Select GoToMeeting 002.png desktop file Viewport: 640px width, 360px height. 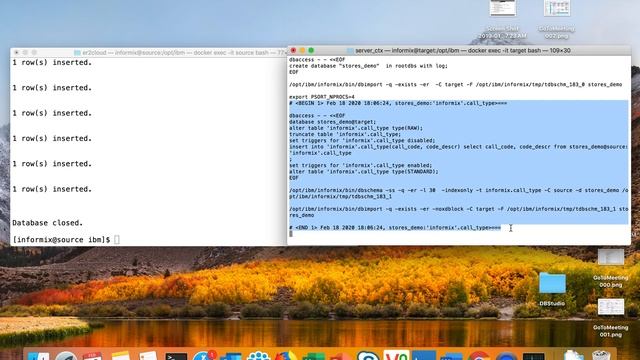[x=557, y=8]
